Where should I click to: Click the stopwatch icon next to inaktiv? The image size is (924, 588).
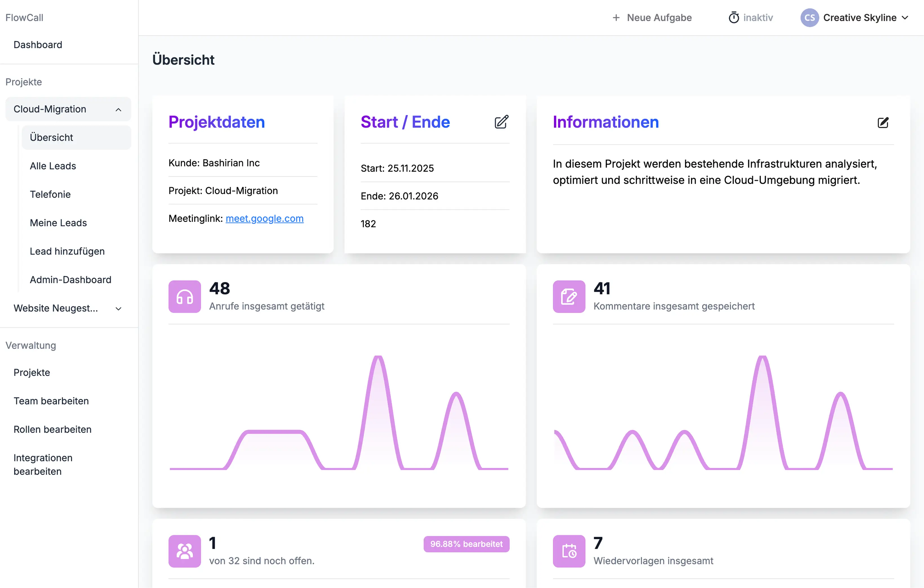click(733, 18)
